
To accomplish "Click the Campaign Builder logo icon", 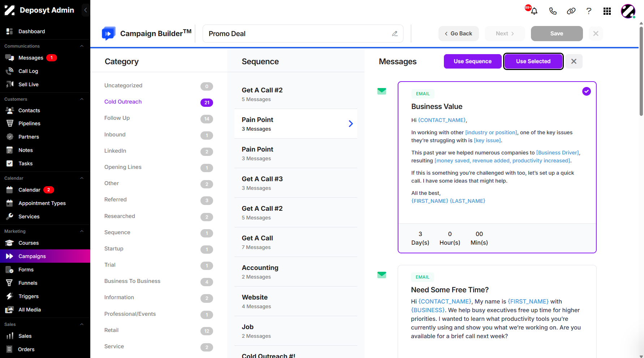I will (109, 33).
